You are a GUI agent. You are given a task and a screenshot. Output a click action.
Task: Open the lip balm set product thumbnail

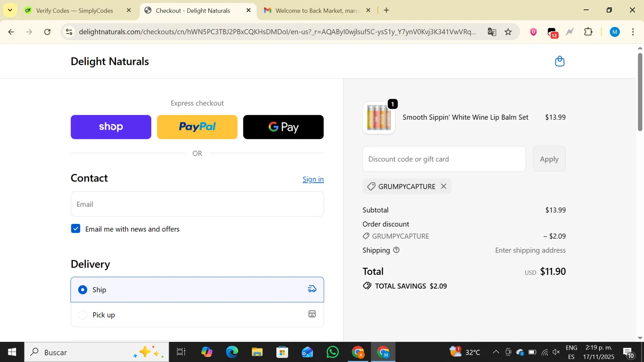coord(379,118)
